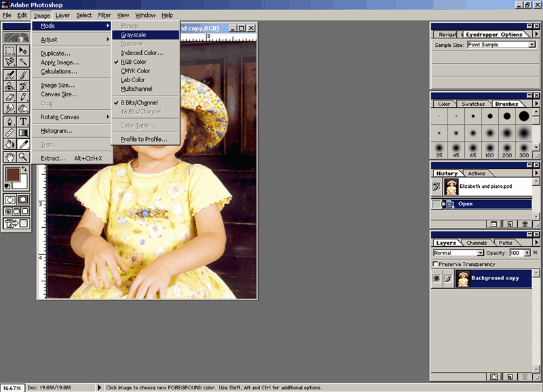Viewport: 543px width, 392px height.
Task: Select the Move tool
Action: 23,50
